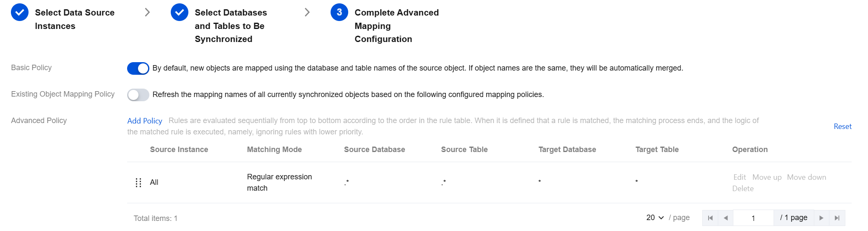
Task: Click the chevron before Complete Advanced Mapping
Action: [x=307, y=13]
